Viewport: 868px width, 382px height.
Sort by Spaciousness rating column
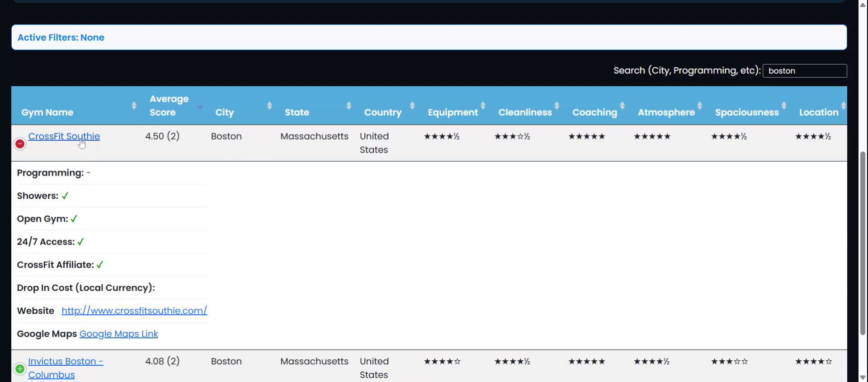[x=748, y=106]
